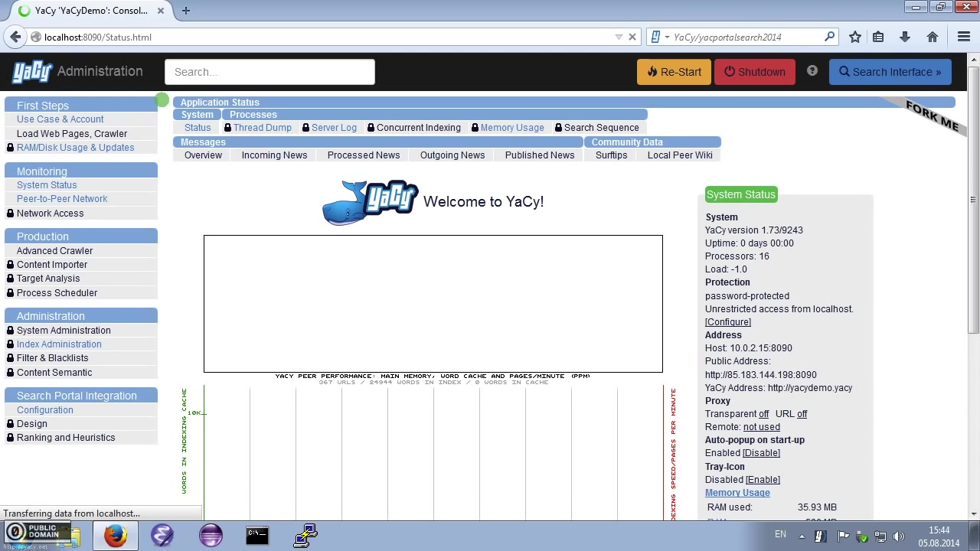This screenshot has width=980, height=551.
Task: Open Firefox bookmarks list icon
Action: click(x=878, y=37)
